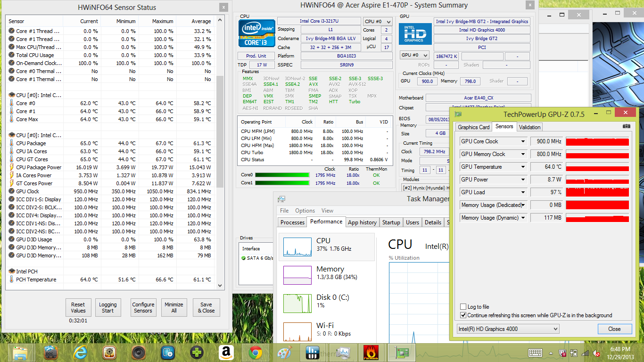
Task: Open the Memory Usage (Dynamic) dropdown
Action: (522, 218)
